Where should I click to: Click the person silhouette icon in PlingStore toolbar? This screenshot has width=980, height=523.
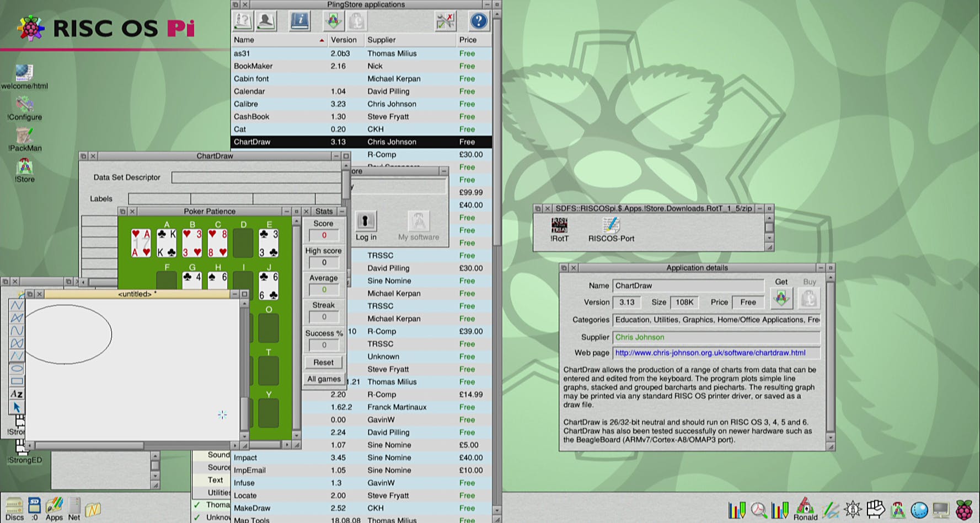click(266, 21)
